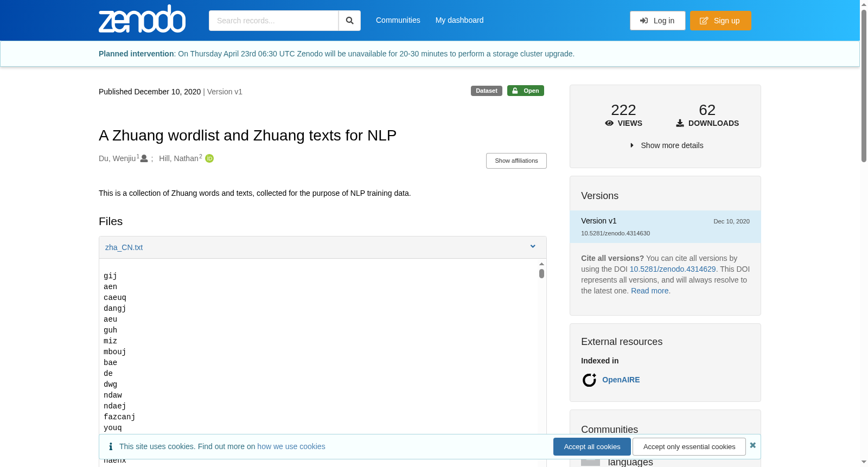Viewport: 868px width, 467px height.
Task: Click the word 'caeuq' in file preview
Action: point(115,298)
